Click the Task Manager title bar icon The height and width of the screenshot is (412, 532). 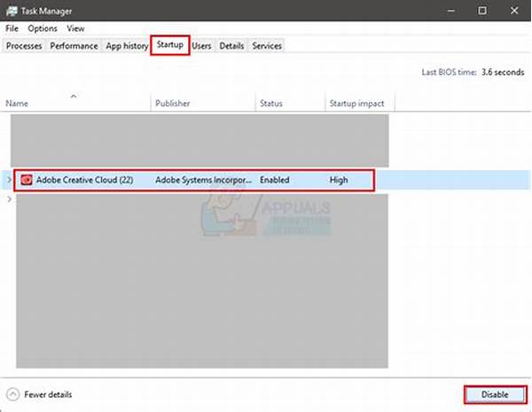[x=11, y=12]
